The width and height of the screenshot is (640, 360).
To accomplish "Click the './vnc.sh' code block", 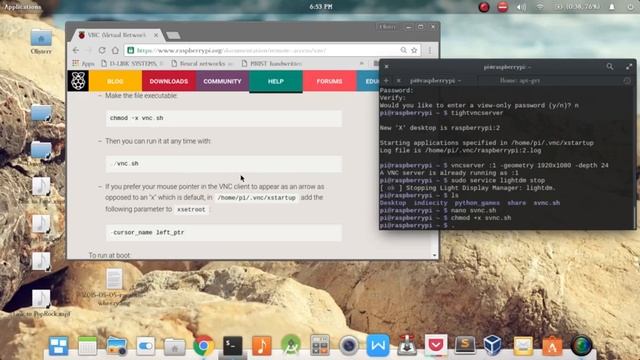I will click(x=224, y=164).
